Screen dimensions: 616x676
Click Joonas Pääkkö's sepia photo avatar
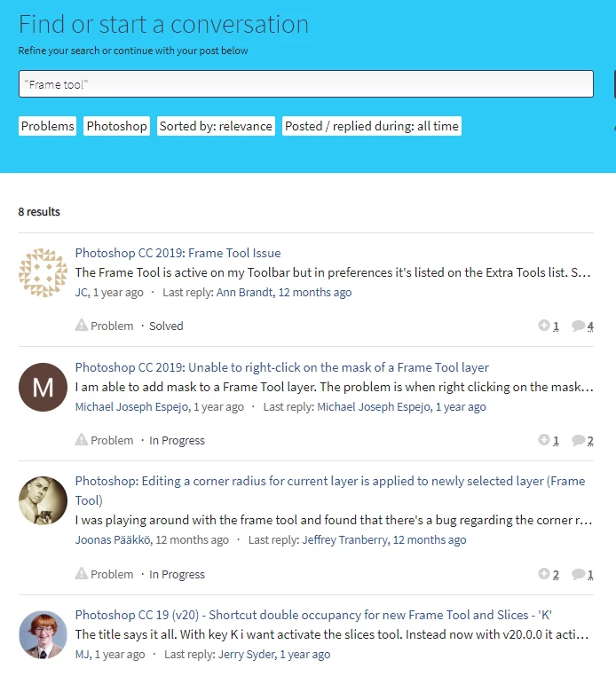(x=43, y=500)
